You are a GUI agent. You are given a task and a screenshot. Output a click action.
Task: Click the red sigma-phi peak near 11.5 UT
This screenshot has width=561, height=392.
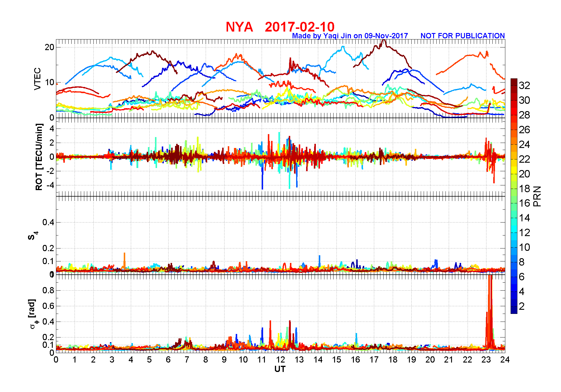coord(270,333)
